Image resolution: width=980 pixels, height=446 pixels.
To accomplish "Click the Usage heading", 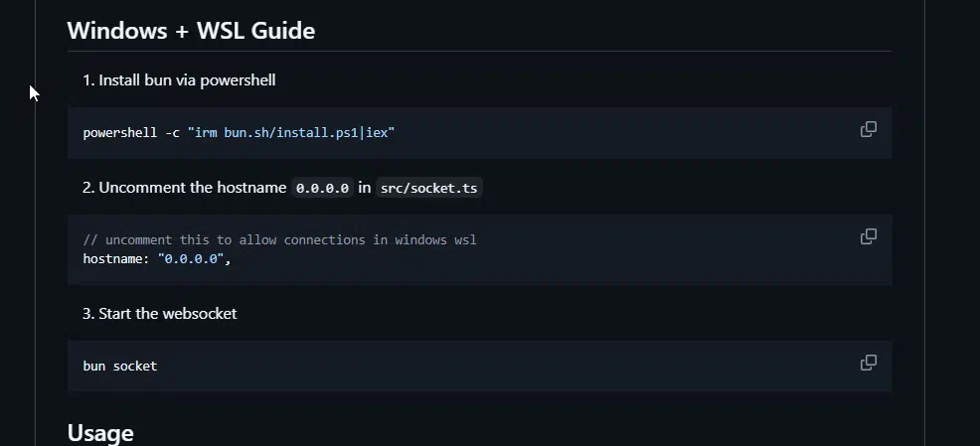I will coord(100,433).
